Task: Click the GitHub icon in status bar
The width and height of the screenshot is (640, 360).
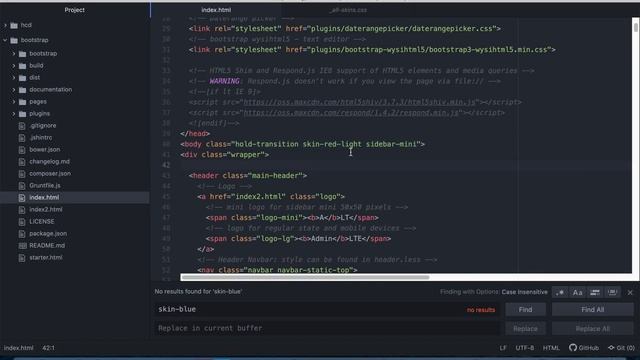Action: coord(573,348)
